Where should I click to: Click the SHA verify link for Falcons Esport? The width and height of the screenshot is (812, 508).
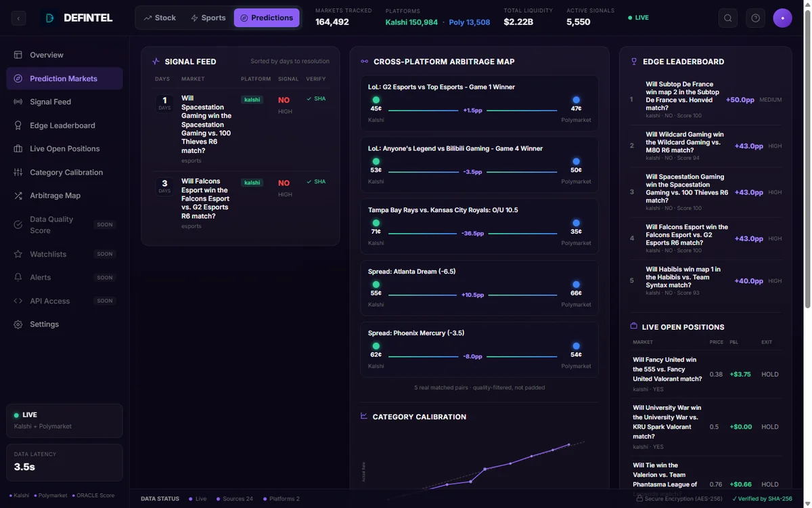[316, 182]
